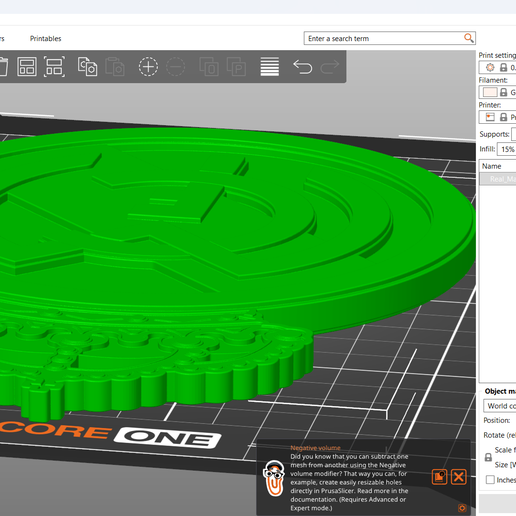Image resolution: width=516 pixels, height=516 pixels.
Task: Click the Add instance plus icon
Action: (148, 67)
